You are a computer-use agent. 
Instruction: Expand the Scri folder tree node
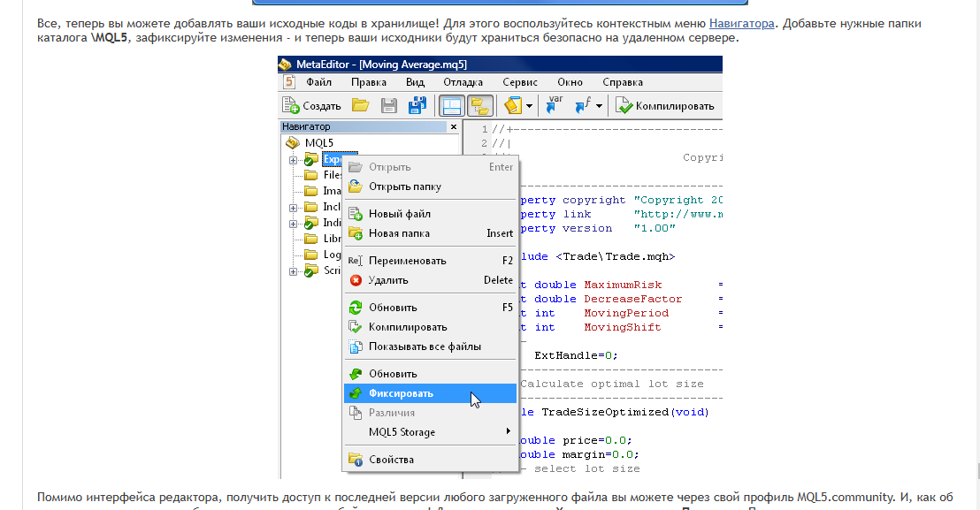coord(293,271)
